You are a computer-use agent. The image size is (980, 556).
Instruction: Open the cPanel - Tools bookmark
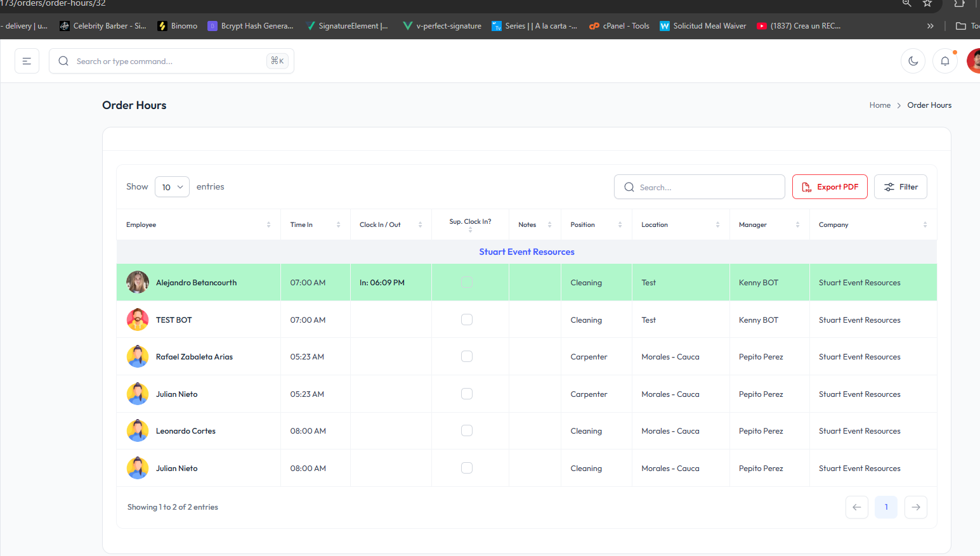click(619, 26)
